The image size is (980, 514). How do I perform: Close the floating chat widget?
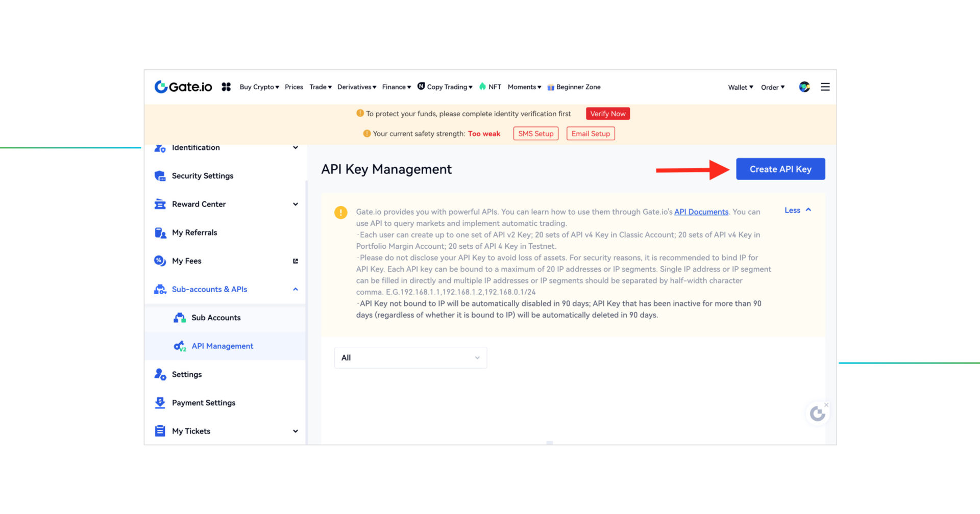point(826,405)
